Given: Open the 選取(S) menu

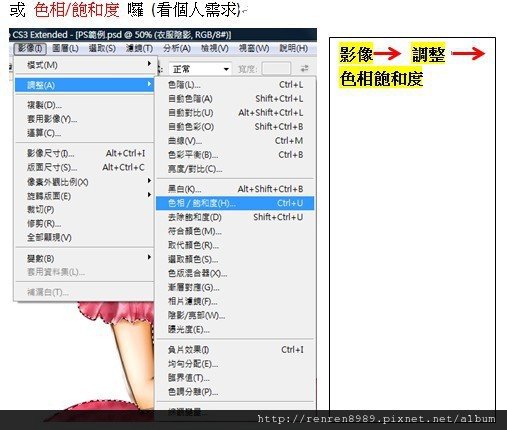Looking at the screenshot, I should point(102,49).
